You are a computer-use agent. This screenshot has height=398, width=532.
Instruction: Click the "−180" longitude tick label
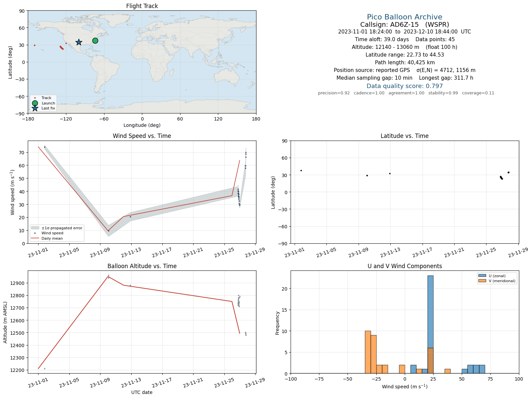[x=28, y=118]
